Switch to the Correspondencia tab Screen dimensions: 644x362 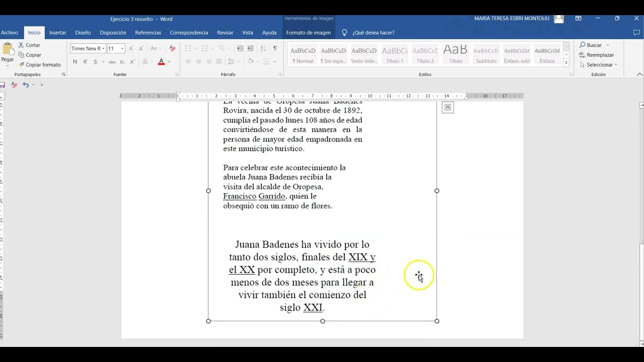[x=189, y=33]
